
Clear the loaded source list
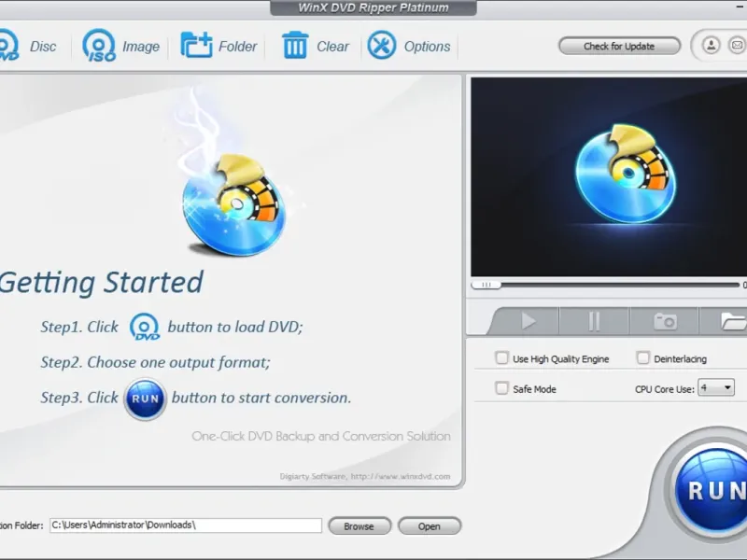pyautogui.click(x=316, y=46)
